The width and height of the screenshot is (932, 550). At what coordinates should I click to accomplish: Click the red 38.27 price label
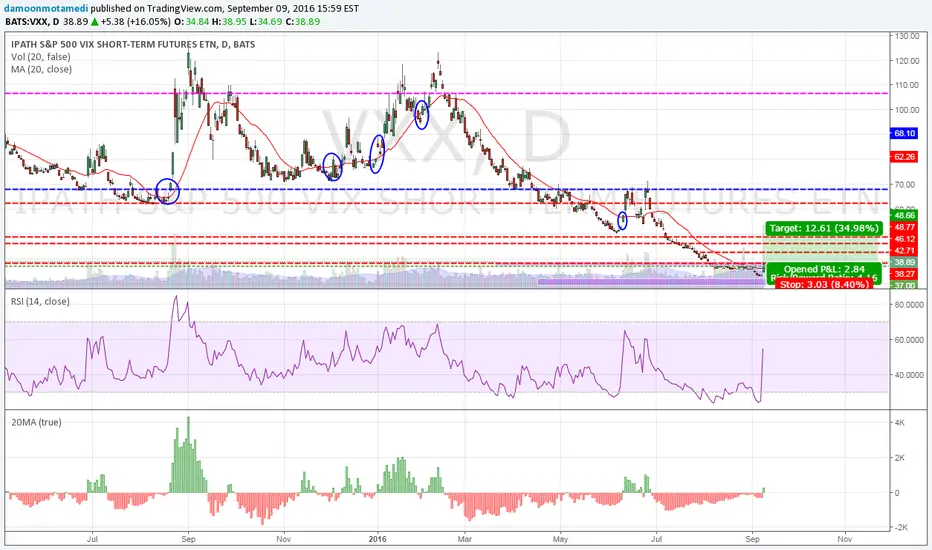[904, 274]
